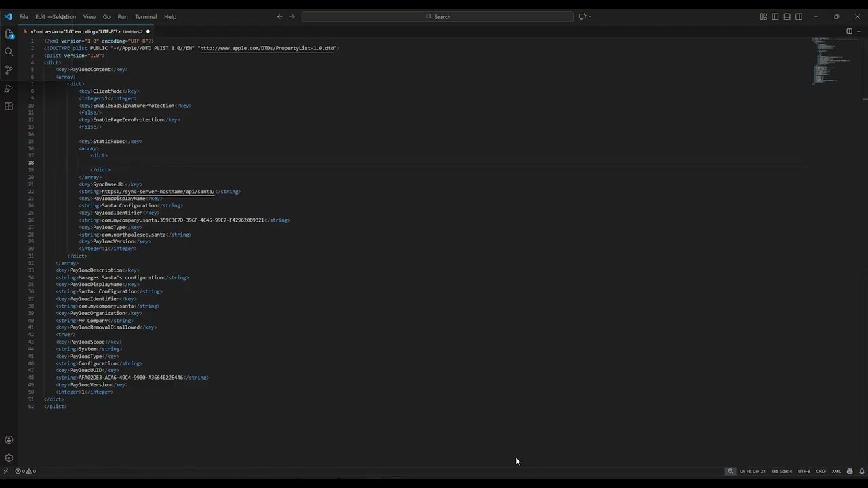This screenshot has height=488, width=868.
Task: Click the Go Back arrow
Action: (279, 16)
